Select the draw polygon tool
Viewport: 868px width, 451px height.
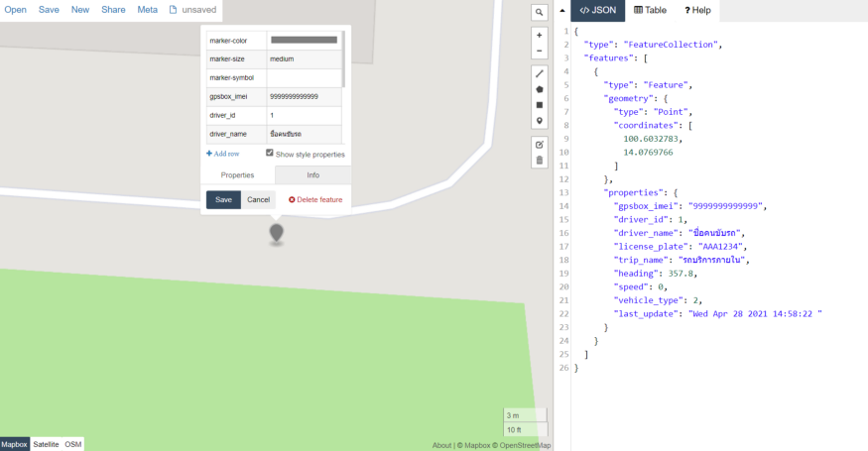tap(540, 89)
